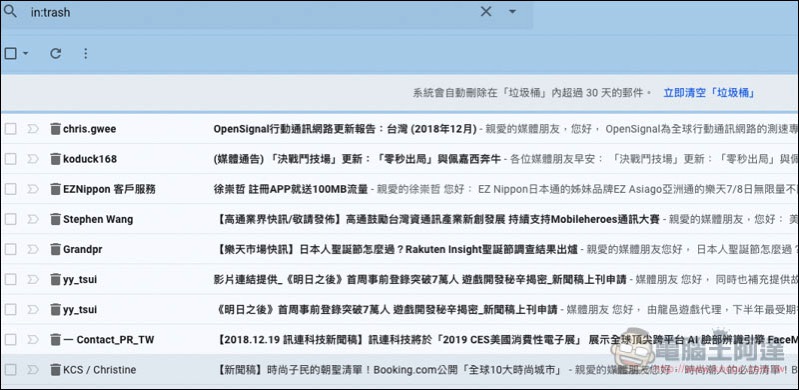The image size is (799, 390).
Task: Select checkbox for koduck168 email
Action: pos(10,159)
